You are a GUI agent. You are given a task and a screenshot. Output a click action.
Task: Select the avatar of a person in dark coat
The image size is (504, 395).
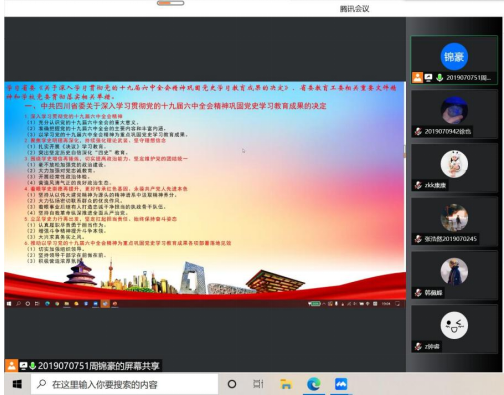pyautogui.click(x=454, y=271)
